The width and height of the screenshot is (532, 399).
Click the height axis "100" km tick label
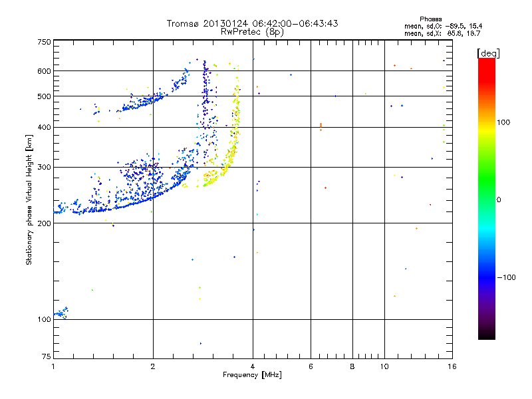click(x=44, y=320)
